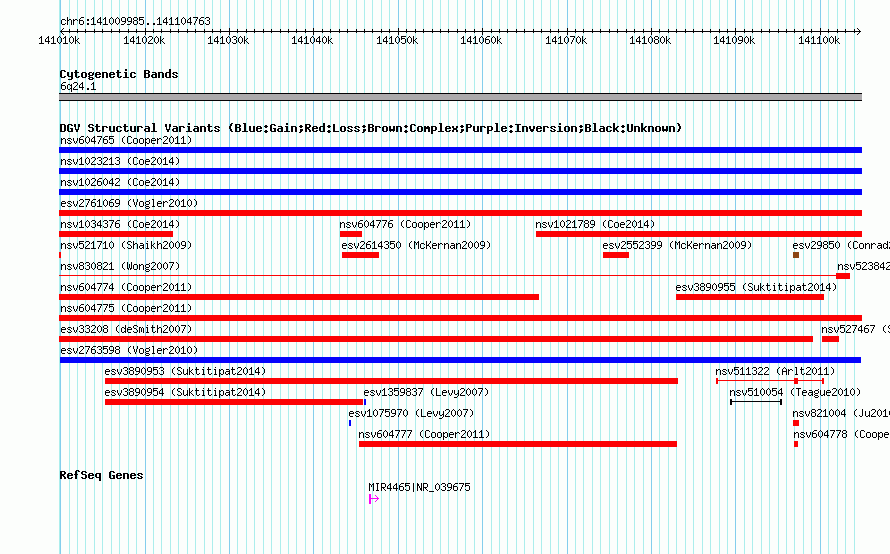Select the nsv821004 red marker

click(796, 423)
